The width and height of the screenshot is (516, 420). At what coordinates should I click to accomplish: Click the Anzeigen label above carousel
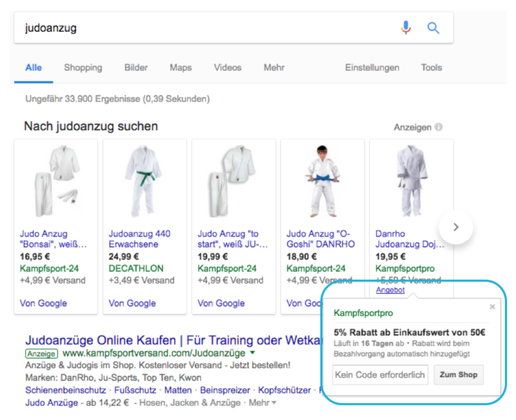pos(412,127)
